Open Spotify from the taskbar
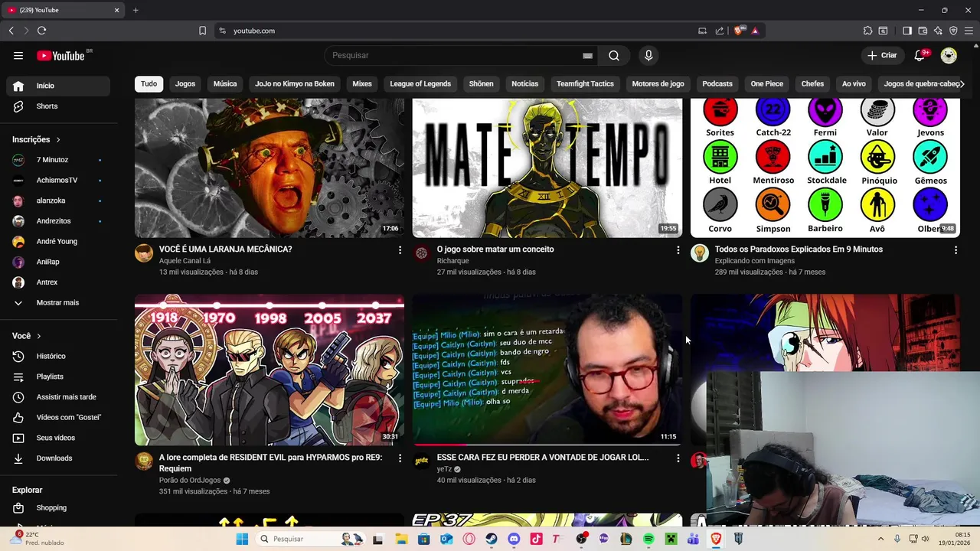 point(648,539)
